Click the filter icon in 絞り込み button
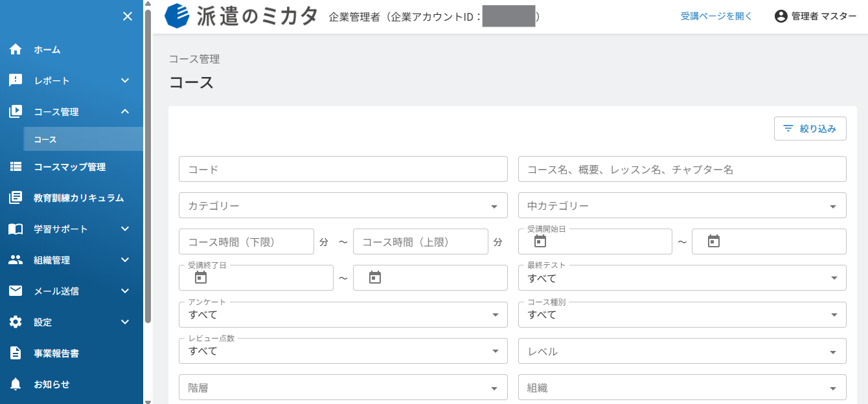Viewport: 868px width, 404px height. [788, 128]
